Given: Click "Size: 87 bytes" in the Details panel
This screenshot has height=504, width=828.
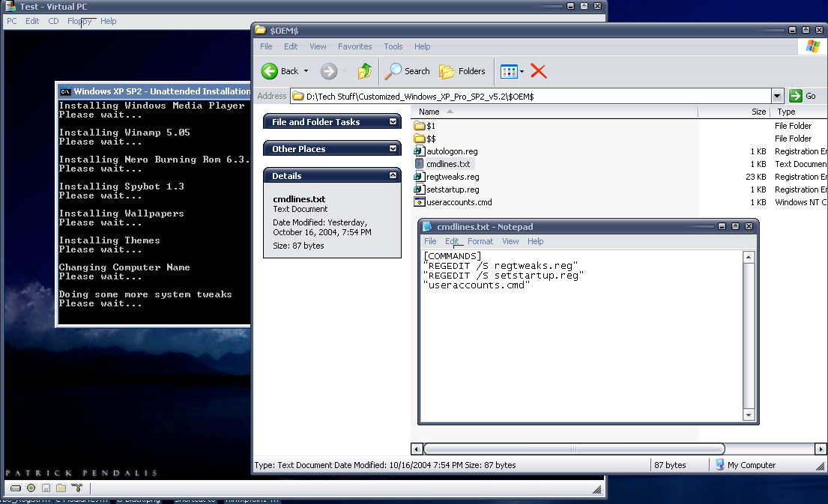Looking at the screenshot, I should (x=298, y=246).
